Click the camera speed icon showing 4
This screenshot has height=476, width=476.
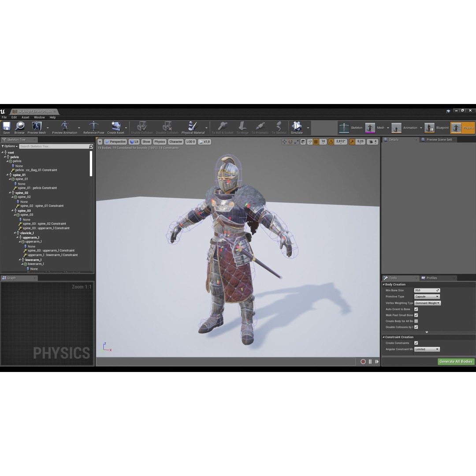tap(372, 142)
